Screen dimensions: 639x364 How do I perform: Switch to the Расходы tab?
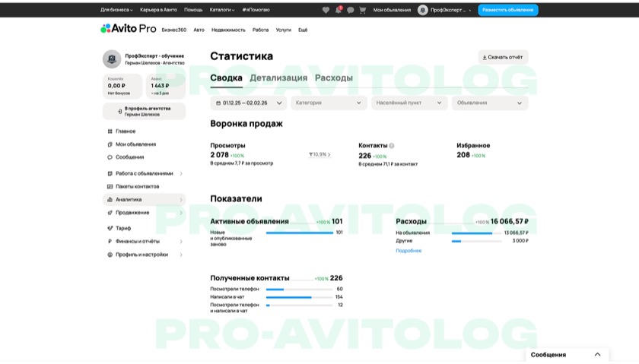coord(334,78)
